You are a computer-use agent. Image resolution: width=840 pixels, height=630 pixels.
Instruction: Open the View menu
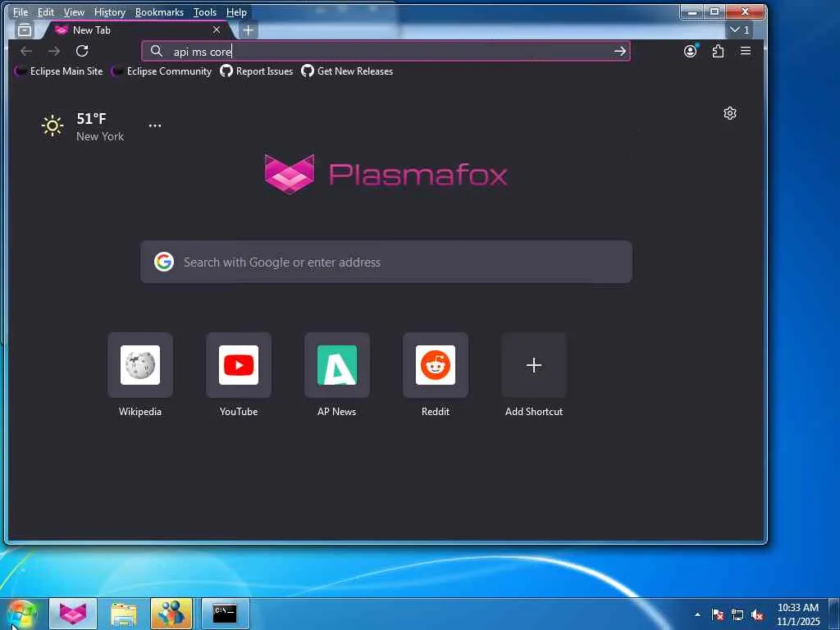click(x=74, y=11)
